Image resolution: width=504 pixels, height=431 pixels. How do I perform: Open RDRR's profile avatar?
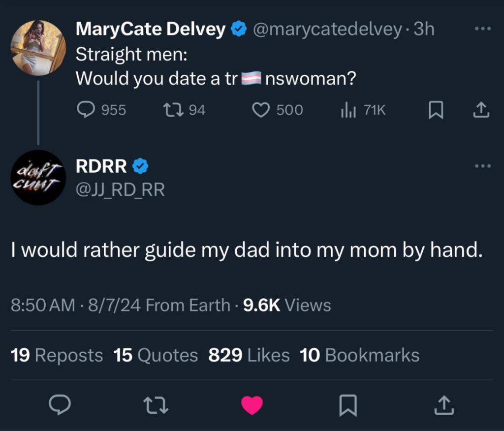38,177
